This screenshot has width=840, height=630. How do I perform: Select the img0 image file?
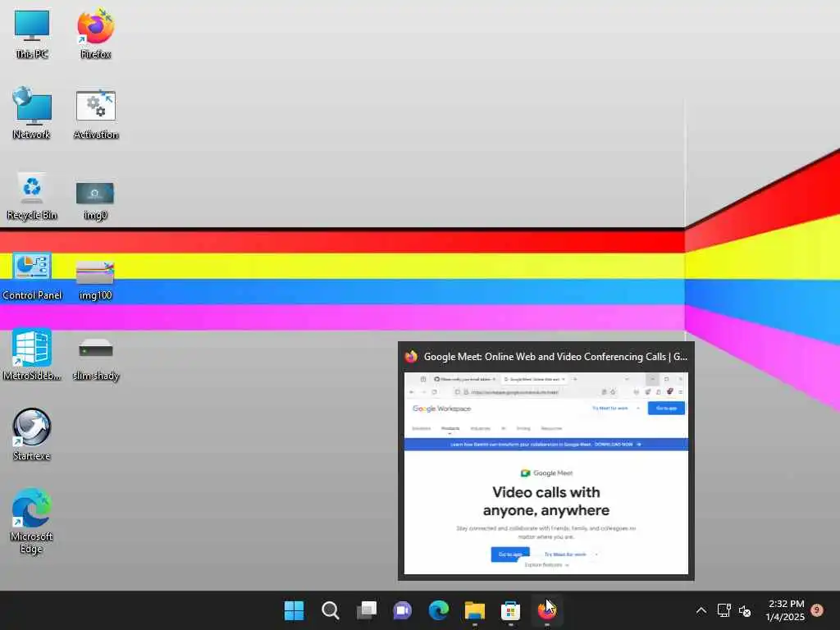coord(95,200)
